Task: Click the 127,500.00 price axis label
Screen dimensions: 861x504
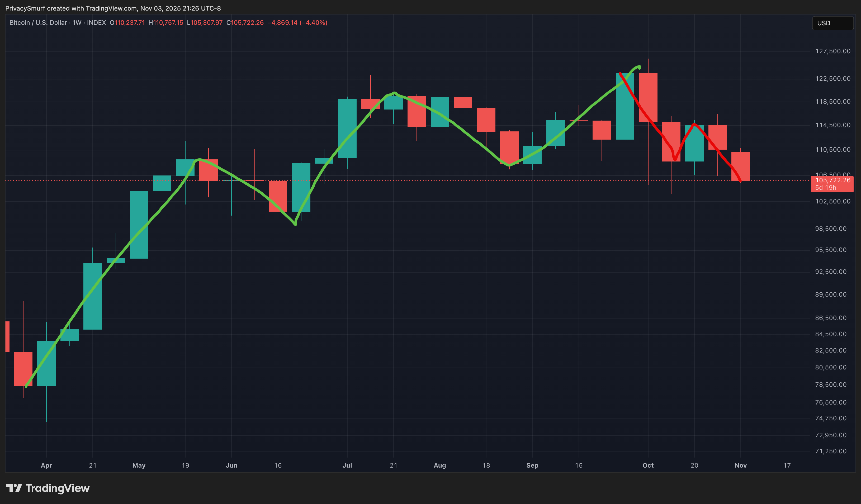Action: 833,51
